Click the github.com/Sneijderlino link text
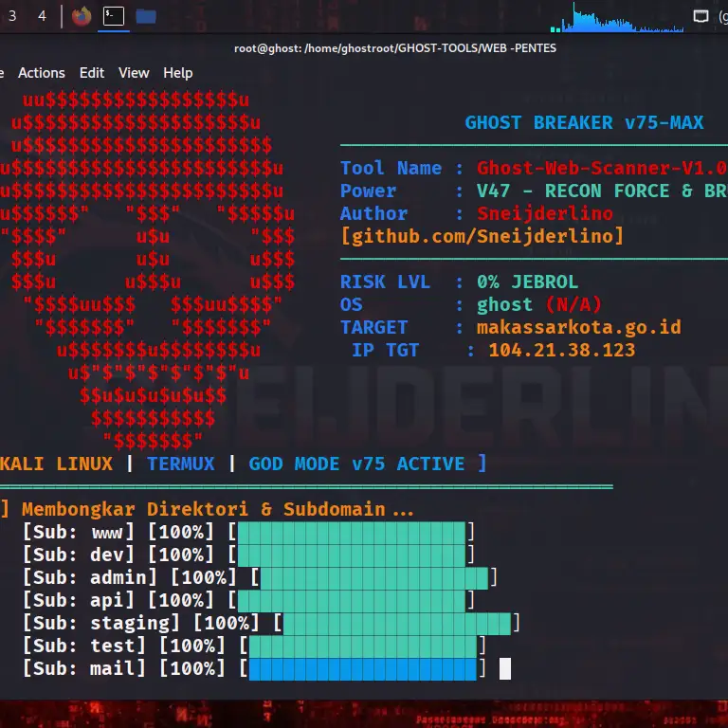 point(482,236)
